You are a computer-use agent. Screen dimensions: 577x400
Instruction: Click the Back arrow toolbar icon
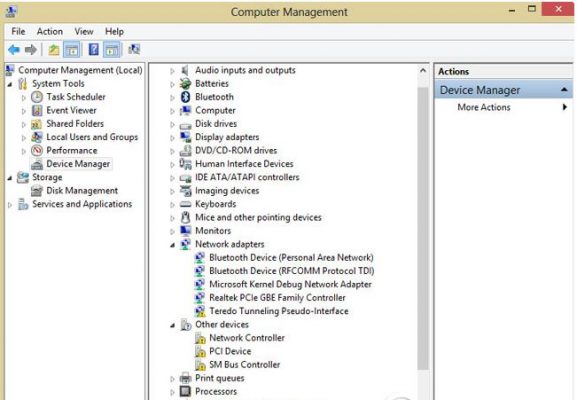click(x=14, y=49)
